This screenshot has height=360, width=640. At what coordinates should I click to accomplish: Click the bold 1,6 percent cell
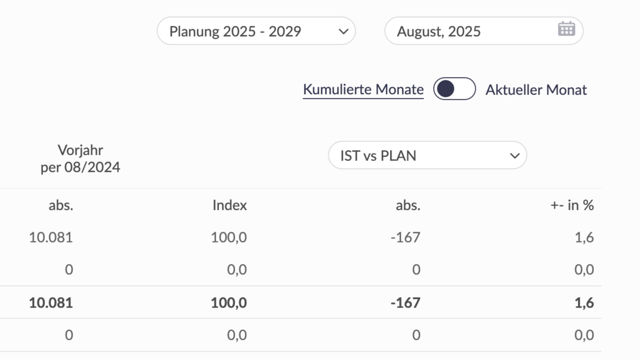(x=584, y=303)
